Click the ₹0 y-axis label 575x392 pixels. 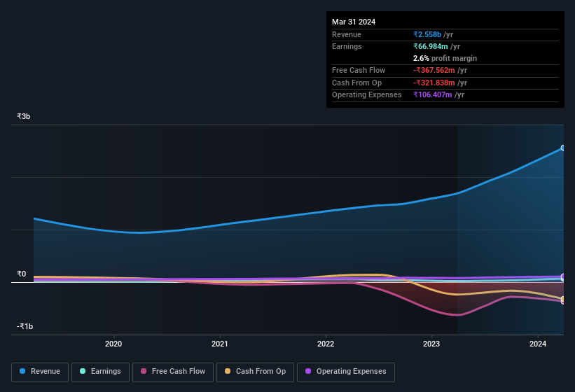point(21,274)
